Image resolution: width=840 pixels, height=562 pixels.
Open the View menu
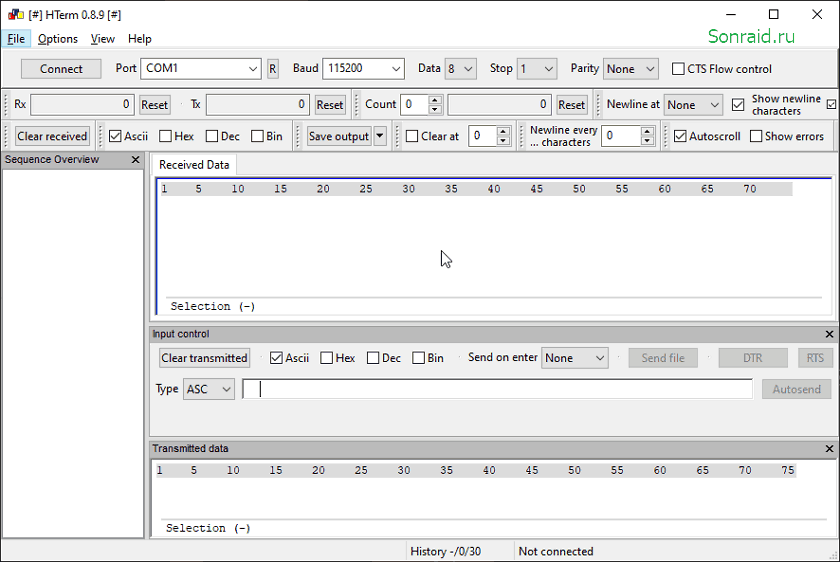(x=102, y=39)
